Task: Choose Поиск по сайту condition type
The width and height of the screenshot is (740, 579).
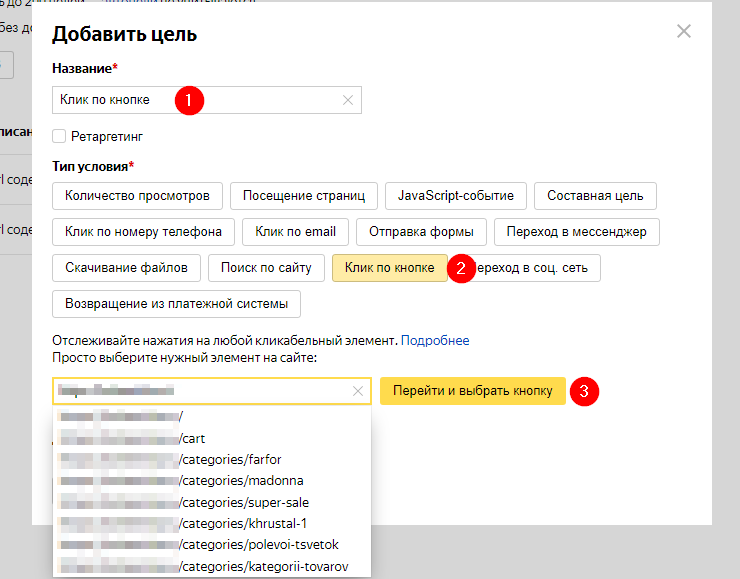Action: pyautogui.click(x=267, y=268)
